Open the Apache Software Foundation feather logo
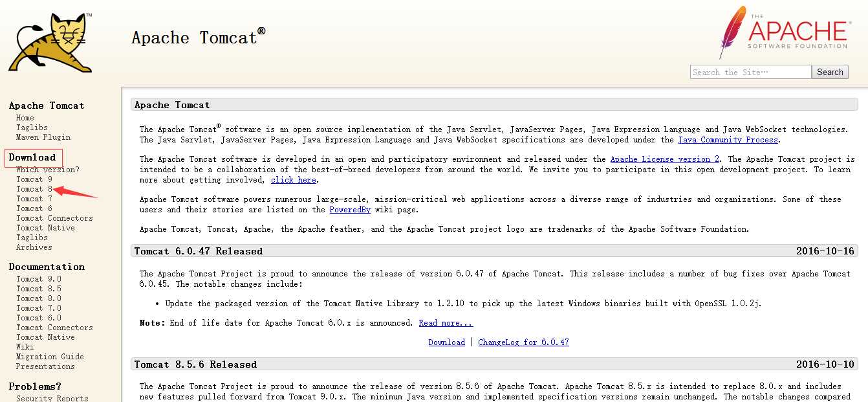The image size is (868, 402). (x=784, y=32)
